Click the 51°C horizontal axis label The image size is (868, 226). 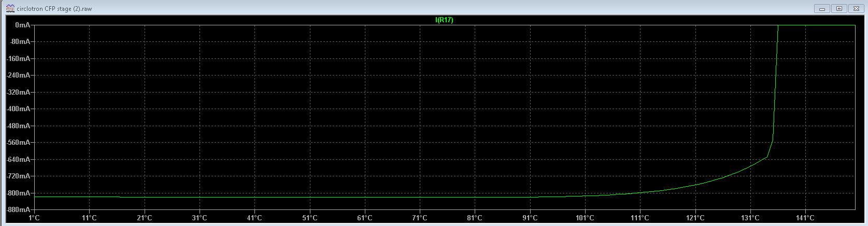point(310,218)
